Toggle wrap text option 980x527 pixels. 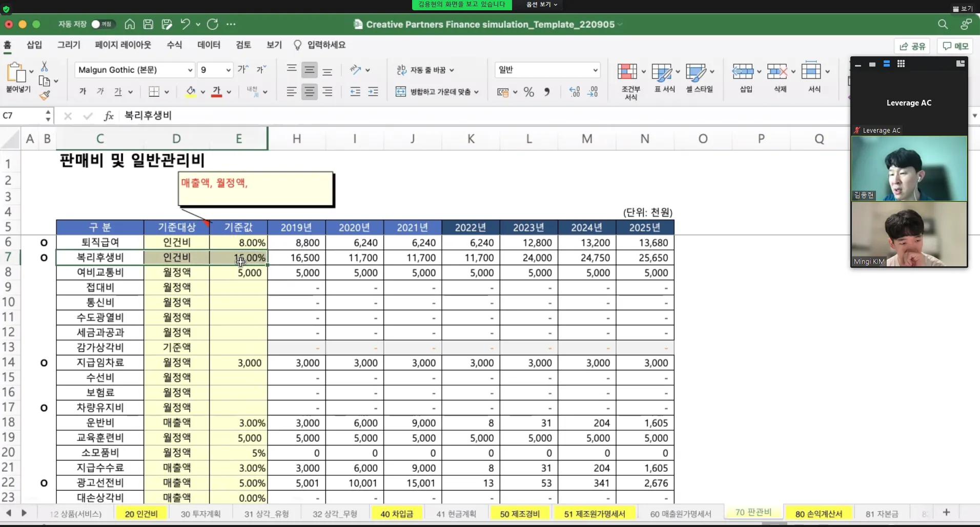(425, 70)
